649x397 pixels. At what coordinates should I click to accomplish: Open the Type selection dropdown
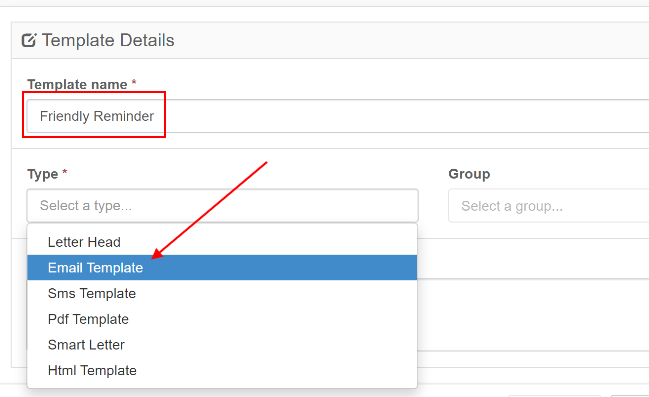(223, 206)
